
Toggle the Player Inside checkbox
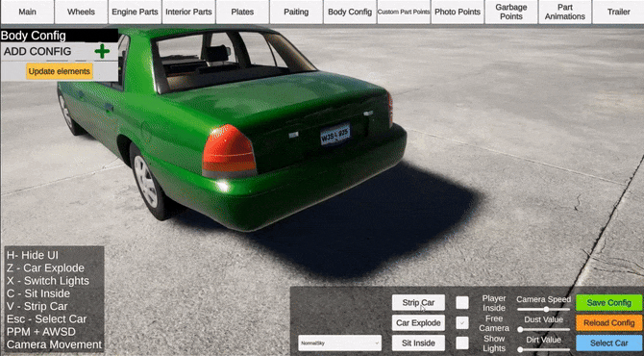coord(462,303)
